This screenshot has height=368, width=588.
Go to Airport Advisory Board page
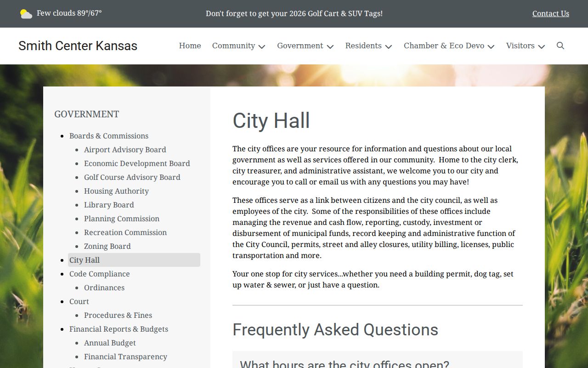pos(125,149)
